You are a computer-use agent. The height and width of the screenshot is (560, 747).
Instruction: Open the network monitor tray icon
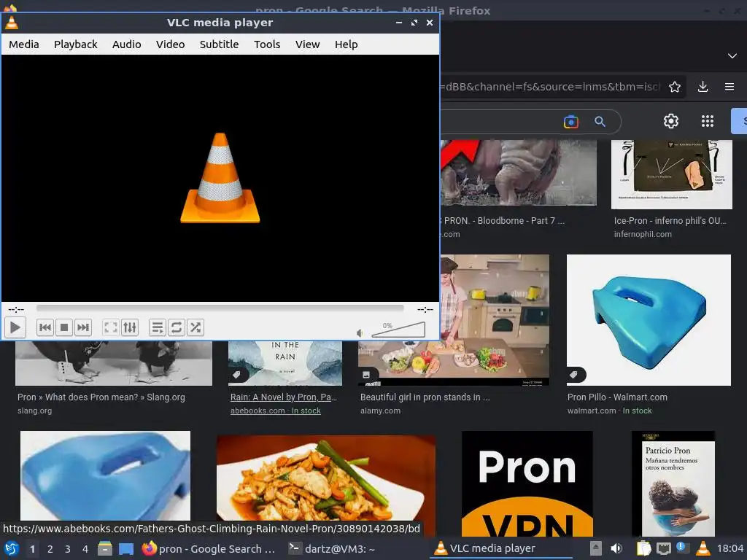[663, 549]
